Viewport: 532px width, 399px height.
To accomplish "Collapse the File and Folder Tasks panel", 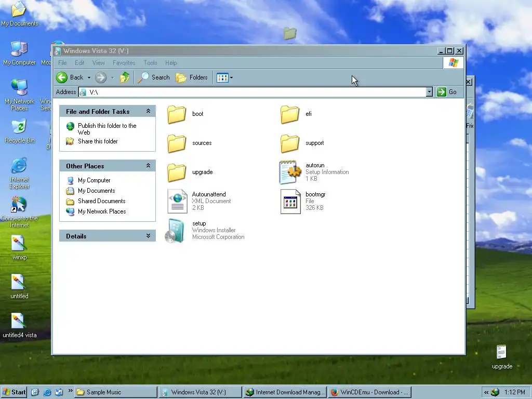I will [148, 111].
